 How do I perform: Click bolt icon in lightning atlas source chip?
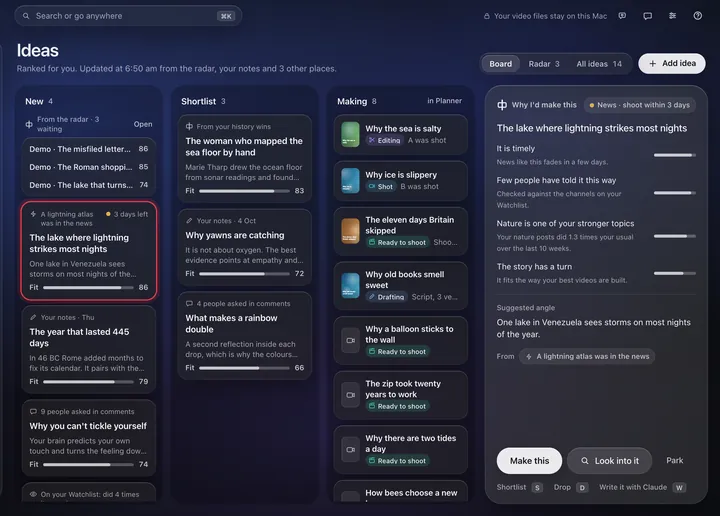coord(529,356)
